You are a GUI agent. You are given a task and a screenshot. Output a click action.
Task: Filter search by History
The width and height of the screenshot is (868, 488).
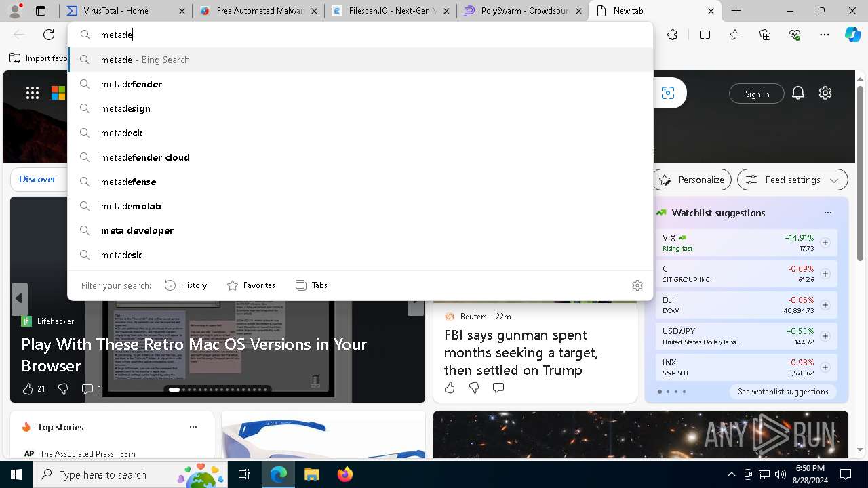click(186, 285)
